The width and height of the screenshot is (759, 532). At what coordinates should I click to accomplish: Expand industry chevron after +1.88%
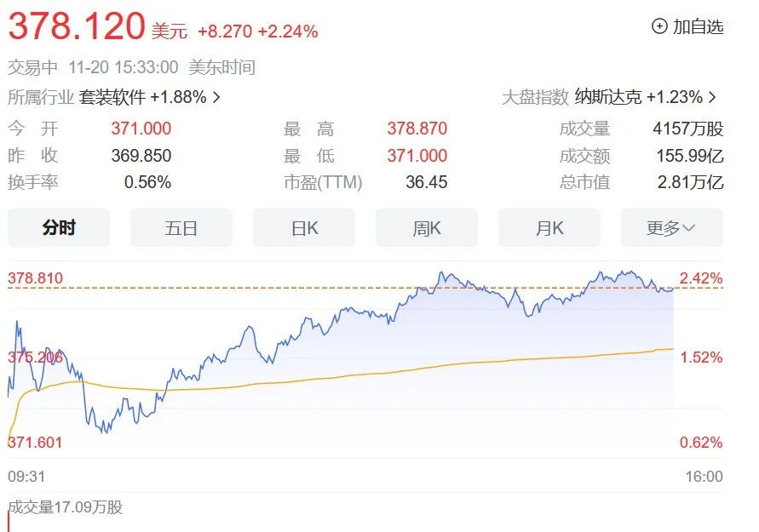pos(216,98)
